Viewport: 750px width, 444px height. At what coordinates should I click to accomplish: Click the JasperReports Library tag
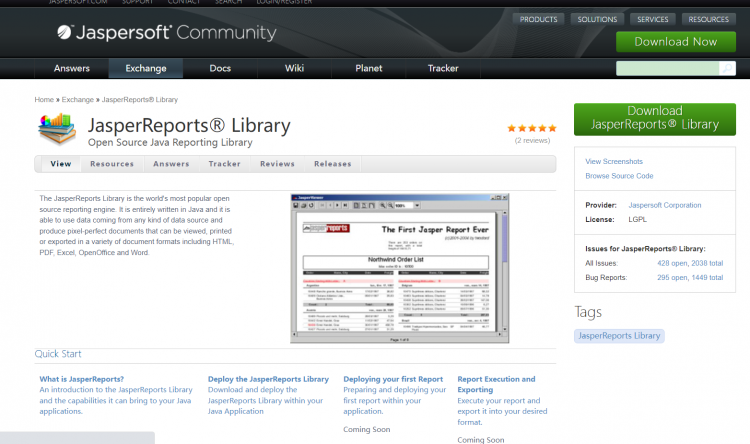point(619,336)
